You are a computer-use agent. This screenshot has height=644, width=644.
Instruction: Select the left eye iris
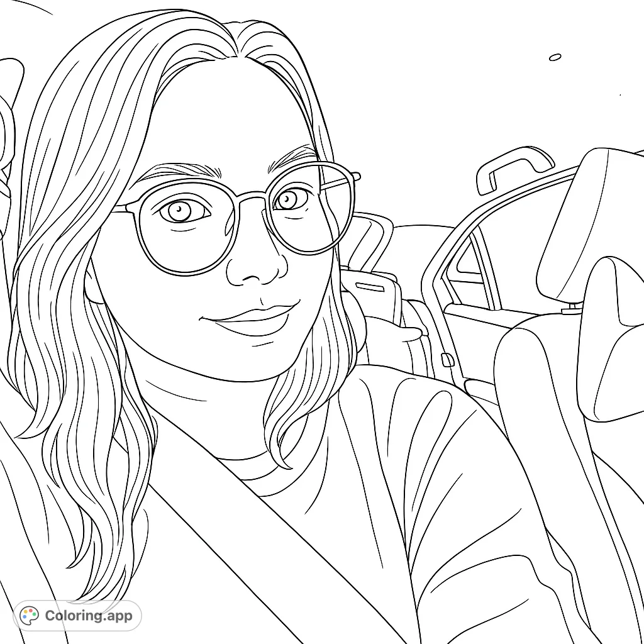click(180, 210)
